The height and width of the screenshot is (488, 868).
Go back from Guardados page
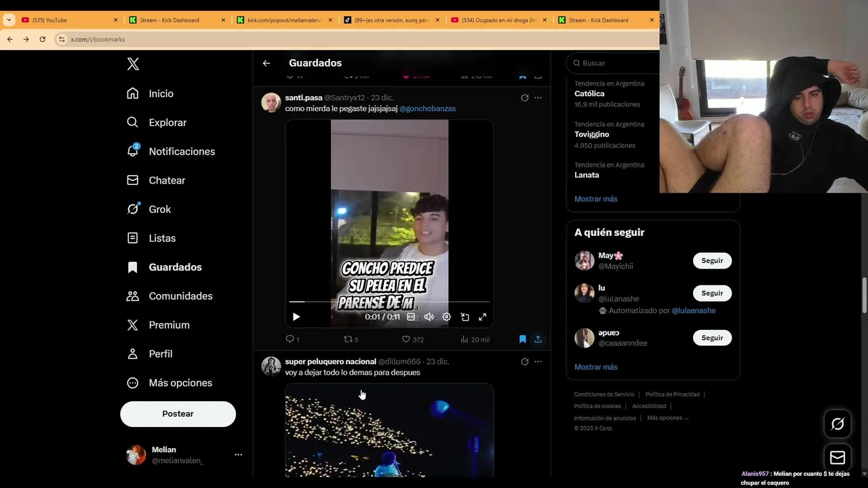tap(267, 63)
